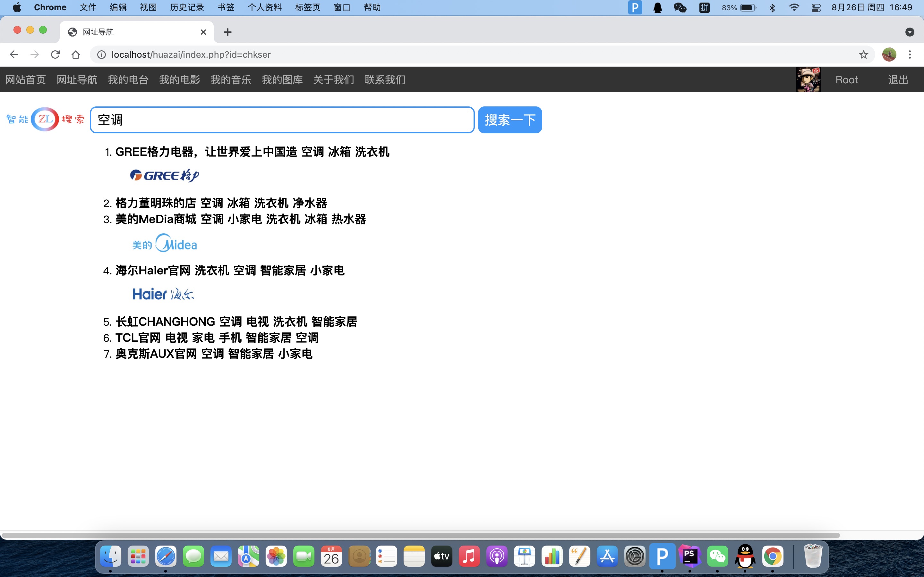Image resolution: width=924 pixels, height=577 pixels.
Task: Click the horizontal page scrollbar
Action: coord(420,535)
